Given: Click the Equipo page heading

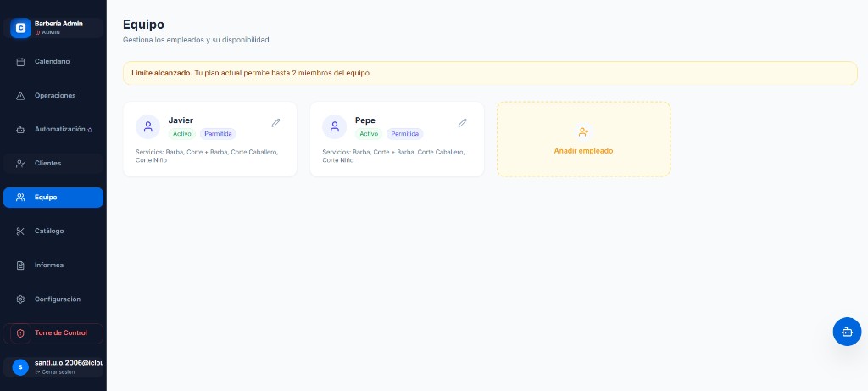Looking at the screenshot, I should click(143, 25).
